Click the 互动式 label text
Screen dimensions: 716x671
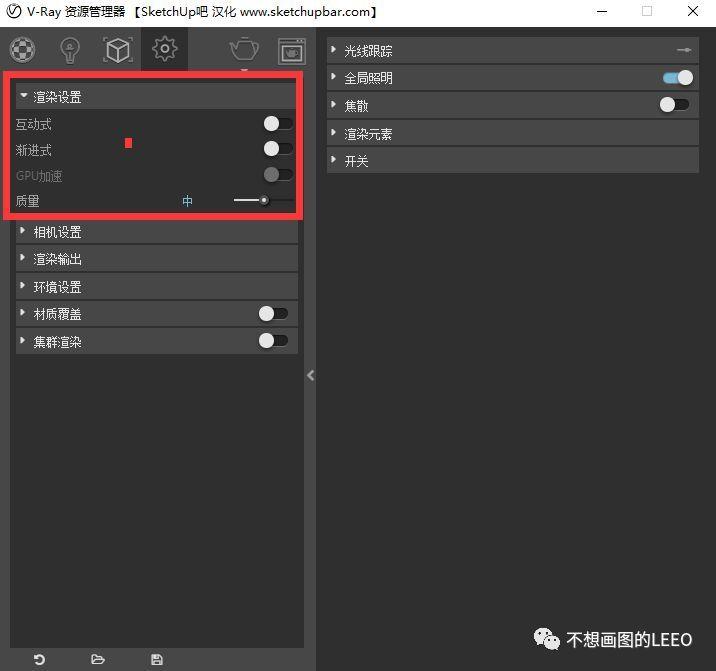[33, 124]
